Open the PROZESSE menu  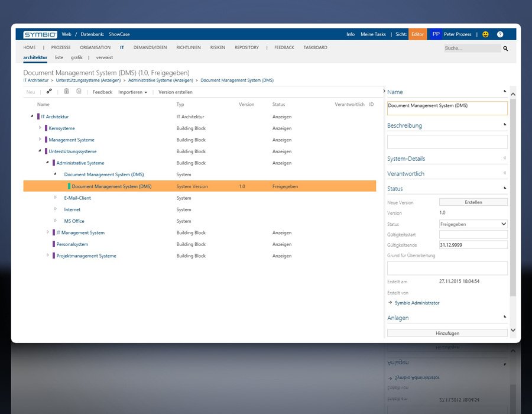(x=61, y=47)
